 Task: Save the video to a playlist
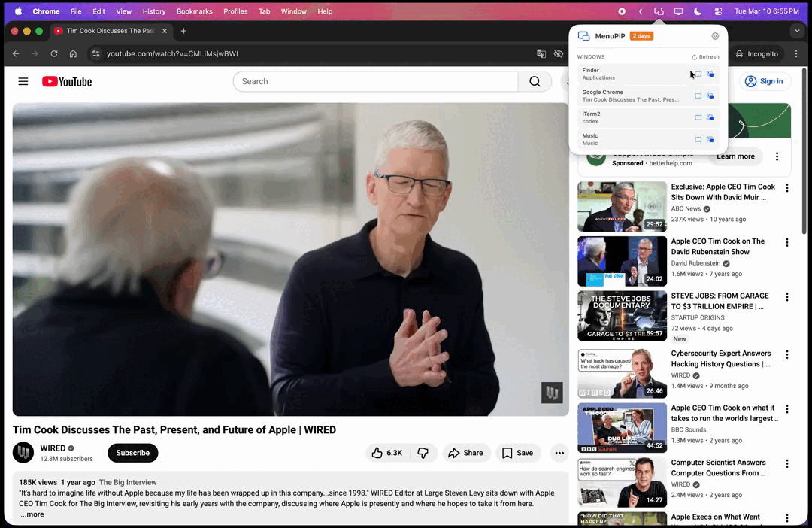(x=518, y=453)
